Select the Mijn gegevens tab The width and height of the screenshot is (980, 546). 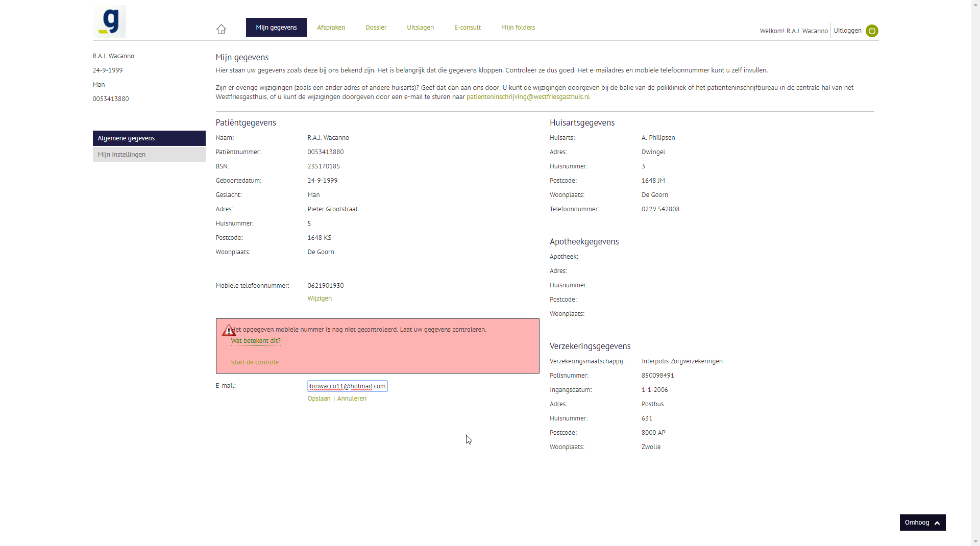(276, 28)
